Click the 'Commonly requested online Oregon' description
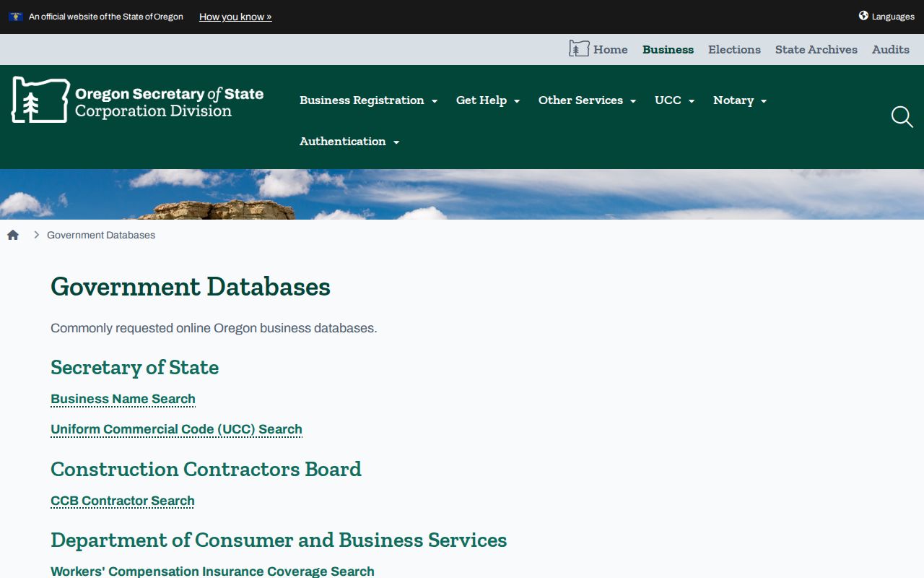This screenshot has width=924, height=578. (214, 328)
